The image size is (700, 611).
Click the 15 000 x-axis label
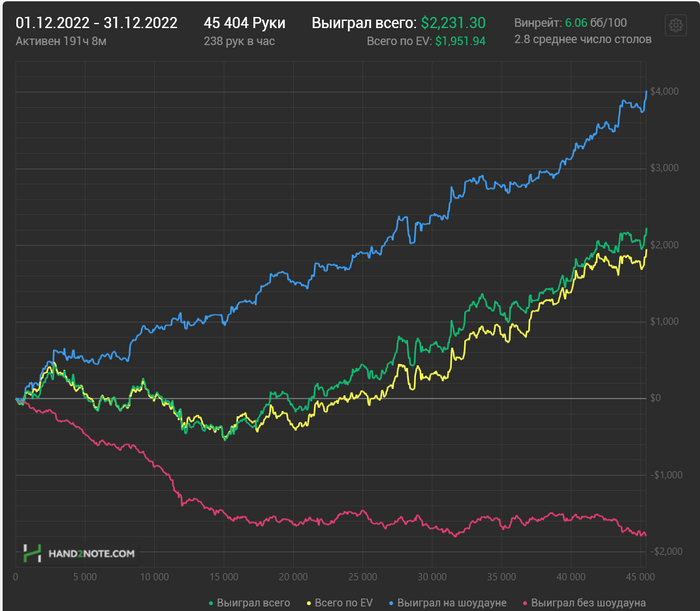[x=224, y=577]
